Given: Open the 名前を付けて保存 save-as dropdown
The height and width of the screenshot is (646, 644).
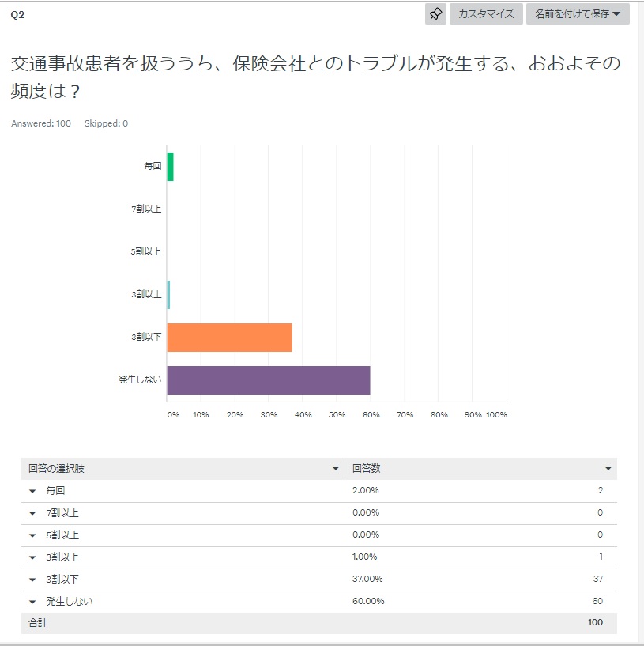Looking at the screenshot, I should (578, 13).
